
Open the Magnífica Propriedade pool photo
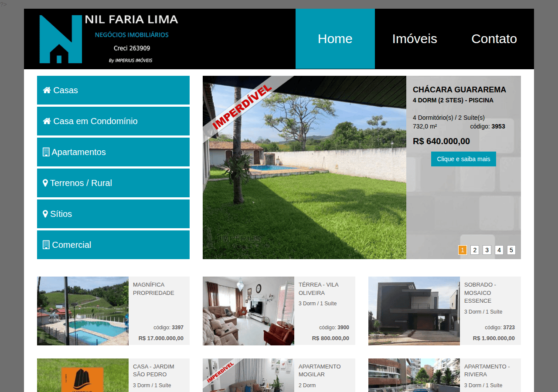[x=83, y=311]
